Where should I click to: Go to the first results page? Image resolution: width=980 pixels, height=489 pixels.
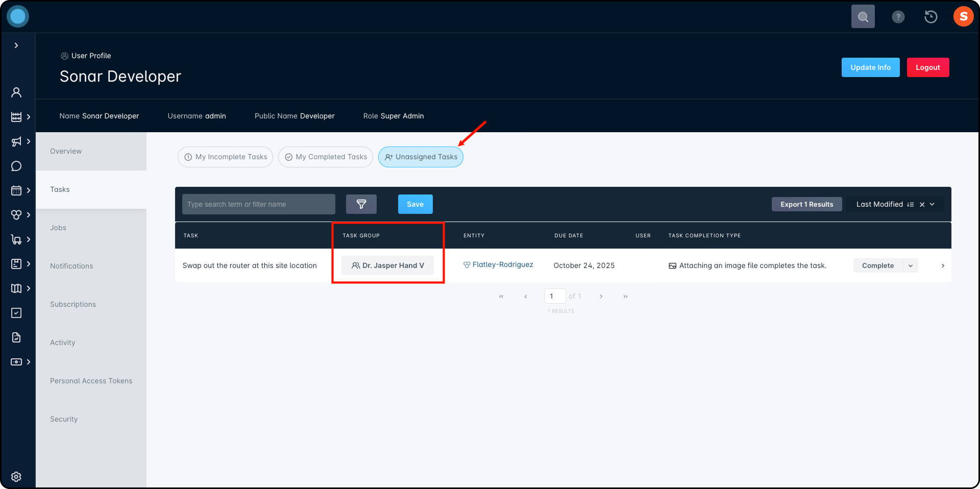tap(501, 296)
